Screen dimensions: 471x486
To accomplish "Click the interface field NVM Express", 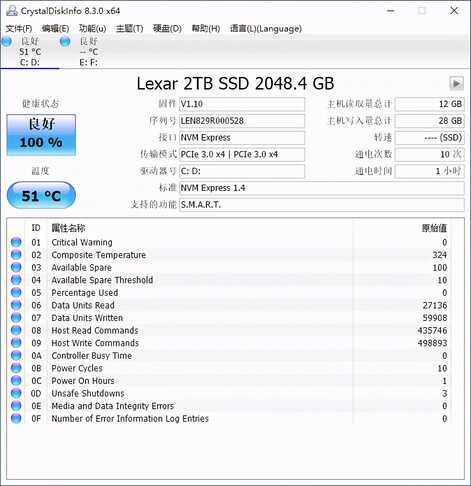I will 242,138.
